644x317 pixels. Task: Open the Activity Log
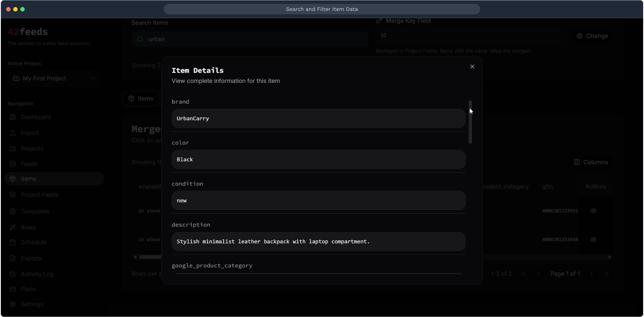(x=37, y=274)
